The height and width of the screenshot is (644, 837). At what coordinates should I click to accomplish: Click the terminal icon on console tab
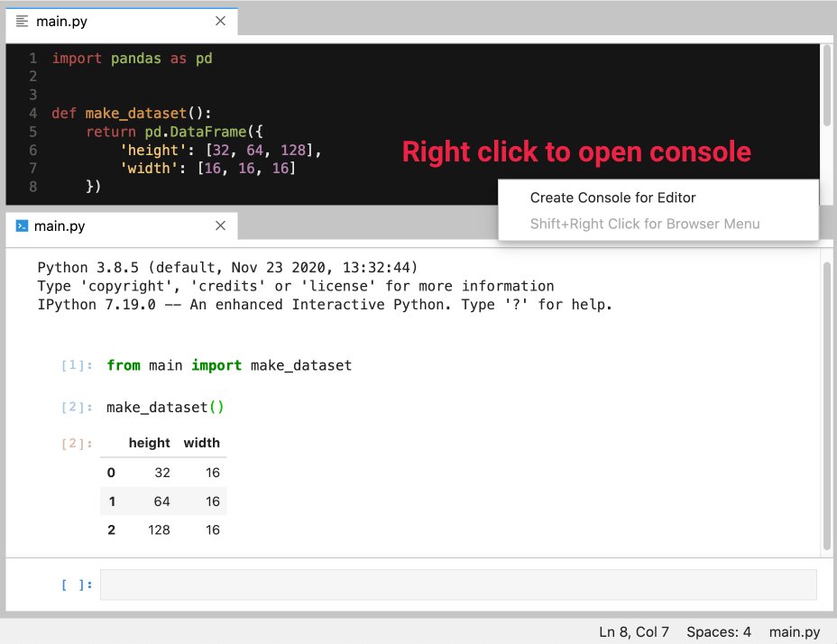[x=23, y=225]
